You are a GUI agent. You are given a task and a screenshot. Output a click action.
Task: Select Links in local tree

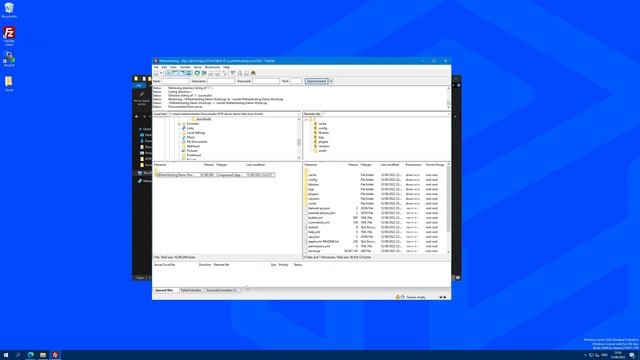click(x=190, y=128)
